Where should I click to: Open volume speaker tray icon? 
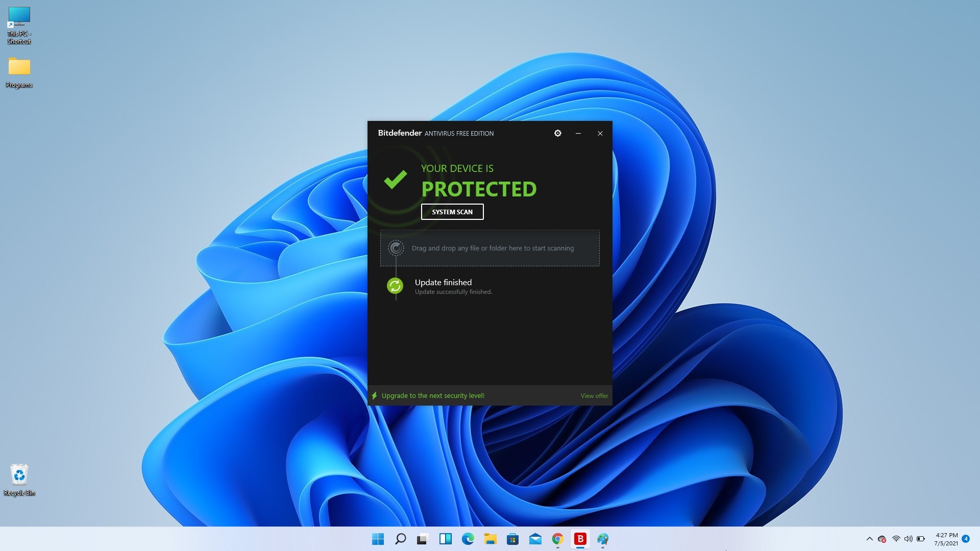[909, 539]
